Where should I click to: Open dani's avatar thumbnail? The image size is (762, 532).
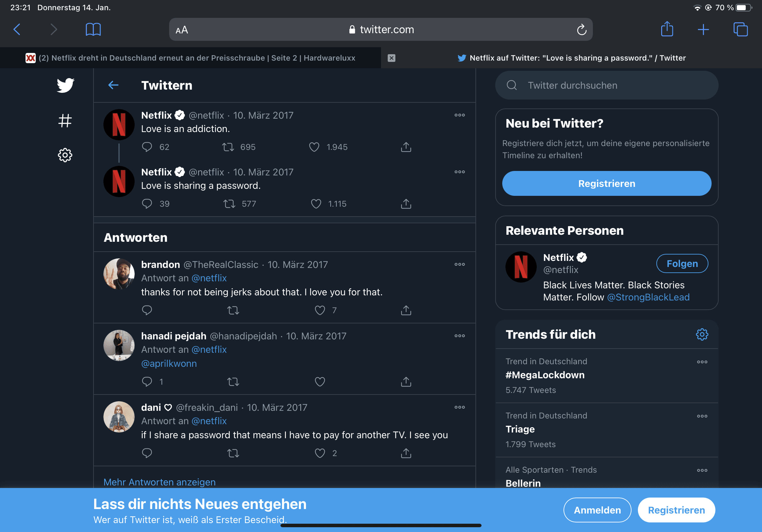click(x=119, y=417)
